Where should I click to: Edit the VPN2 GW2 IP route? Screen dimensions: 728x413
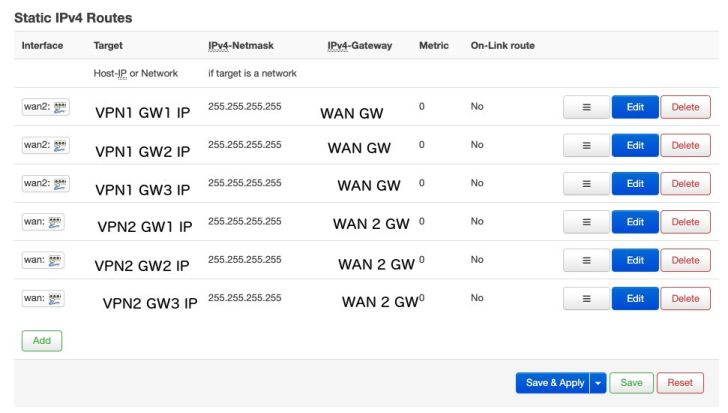635,260
